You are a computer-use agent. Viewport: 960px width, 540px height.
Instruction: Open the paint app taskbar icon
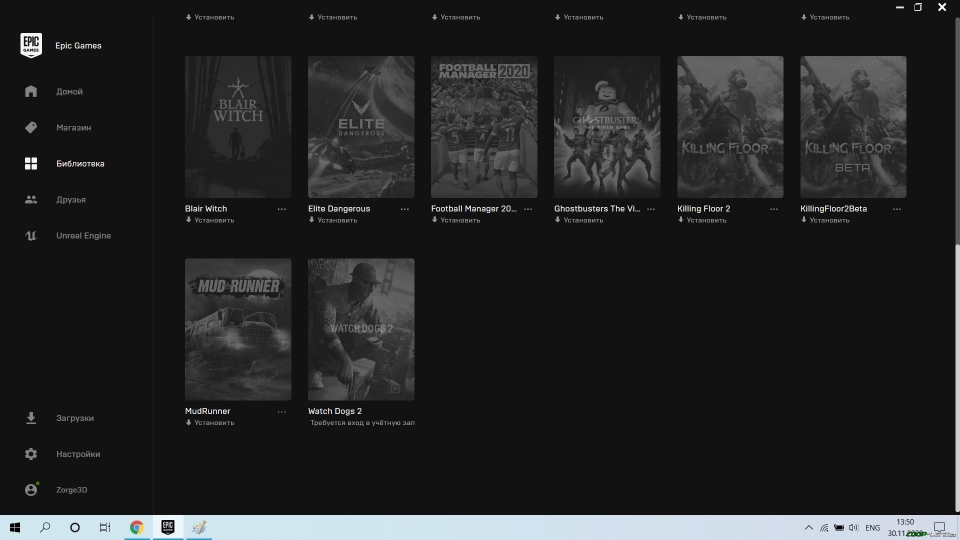[x=198, y=527]
